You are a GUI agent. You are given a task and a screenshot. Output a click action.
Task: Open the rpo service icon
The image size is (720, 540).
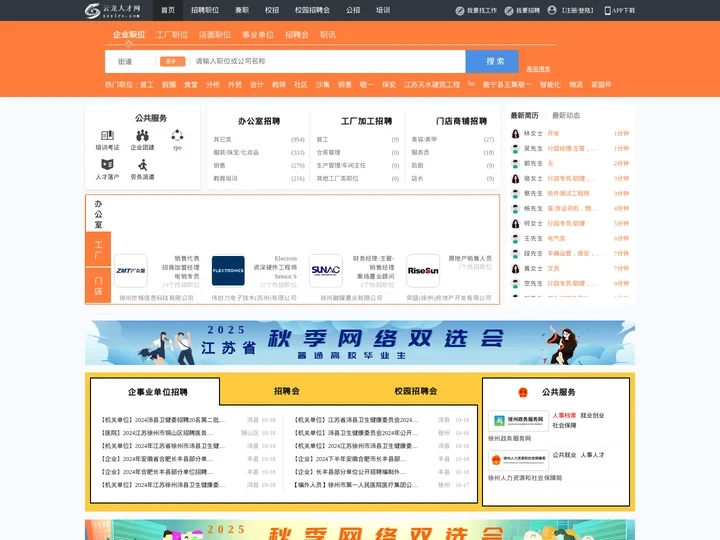click(177, 135)
